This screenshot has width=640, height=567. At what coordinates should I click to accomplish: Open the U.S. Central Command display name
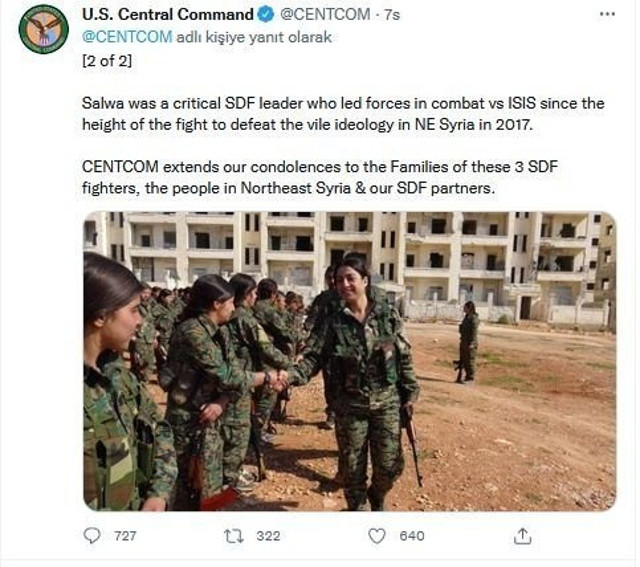tap(168, 15)
